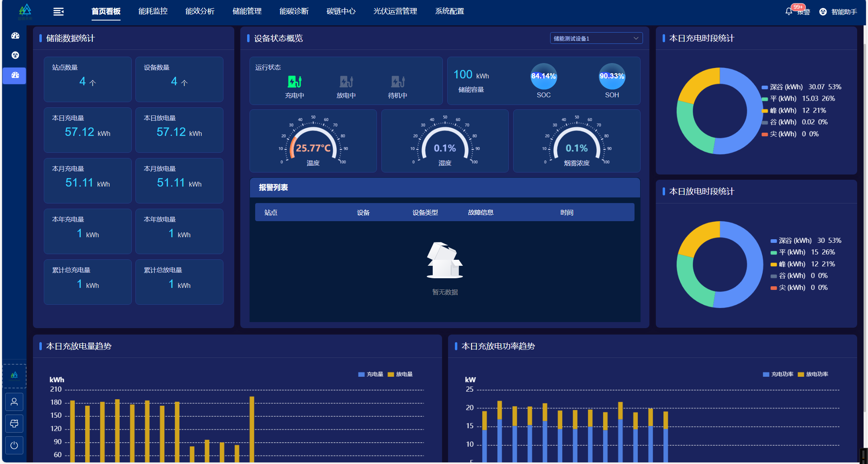Click the SOC 84.14% indicator ball
This screenshot has width=868, height=464.
[543, 76]
